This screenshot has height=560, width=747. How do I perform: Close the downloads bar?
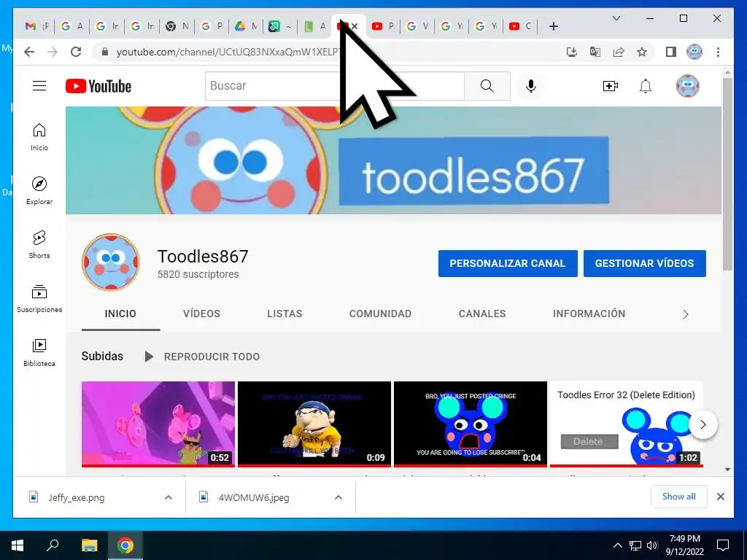pyautogui.click(x=721, y=497)
